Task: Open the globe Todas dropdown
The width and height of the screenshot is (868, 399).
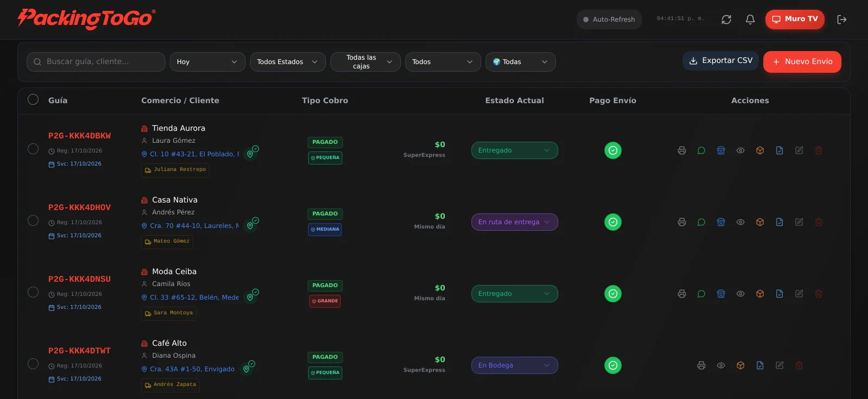Action: (x=521, y=62)
